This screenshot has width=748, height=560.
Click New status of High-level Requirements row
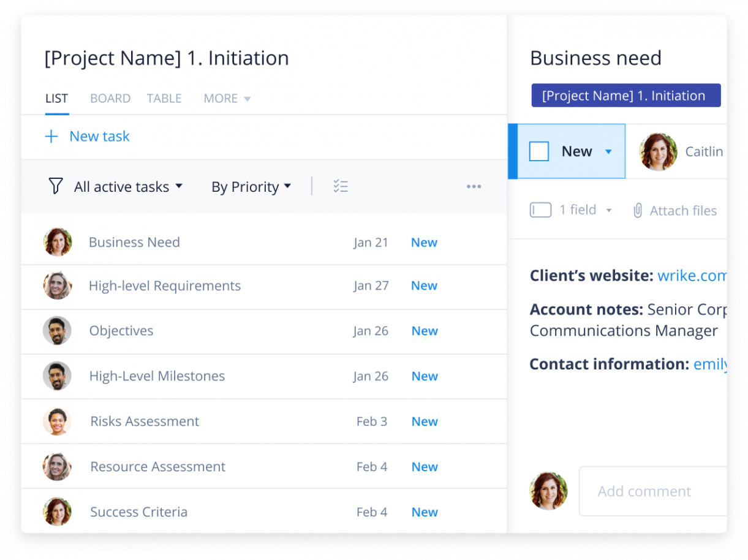pos(424,286)
